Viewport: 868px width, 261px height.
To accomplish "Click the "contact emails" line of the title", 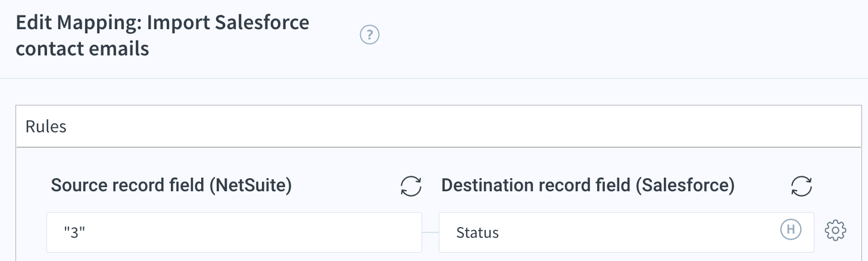I will (x=82, y=48).
